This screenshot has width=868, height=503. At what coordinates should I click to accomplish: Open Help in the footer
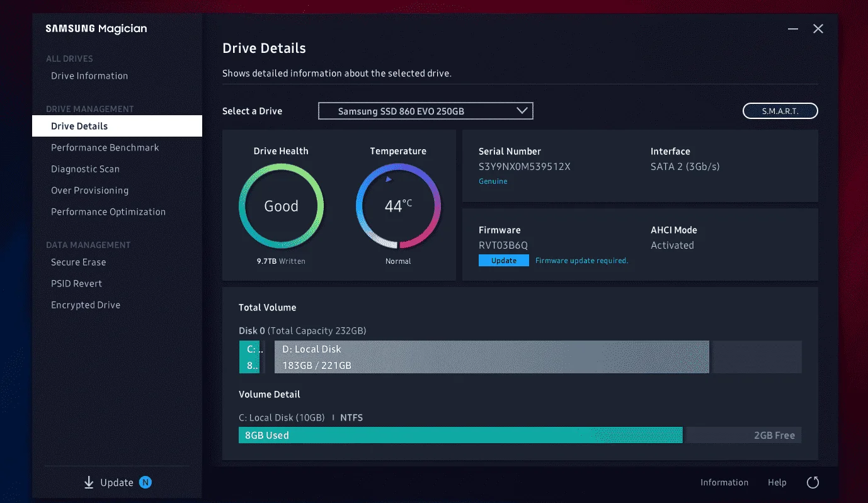[x=777, y=483]
